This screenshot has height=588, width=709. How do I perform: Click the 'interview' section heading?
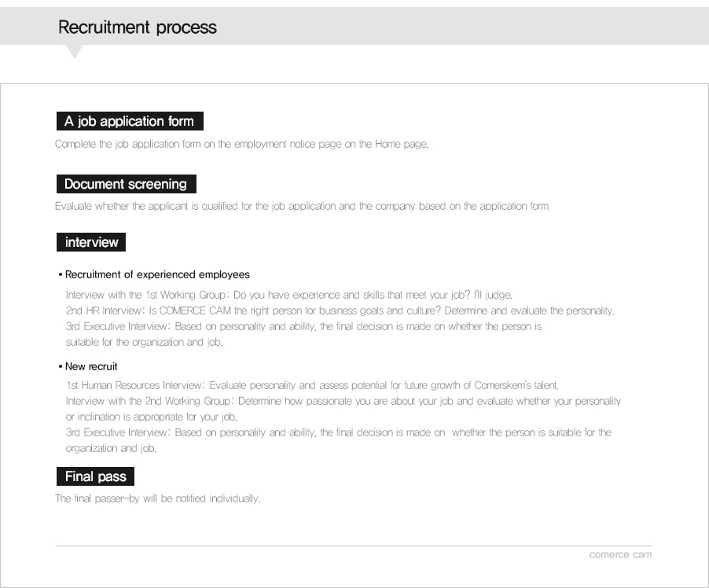point(91,242)
